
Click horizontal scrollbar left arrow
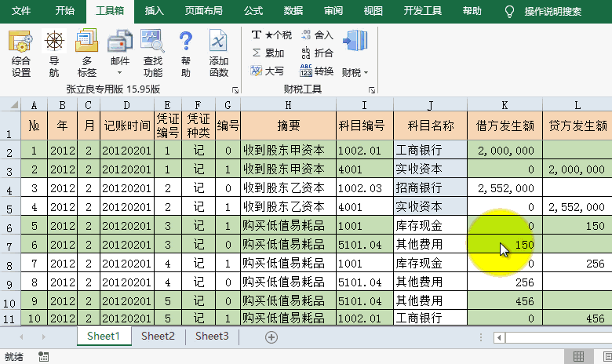499,337
